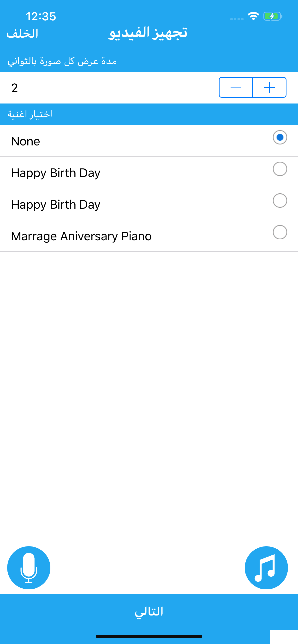The width and height of the screenshot is (298, 644).
Task: Tap the تجهيز الفيديو title
Action: pyautogui.click(x=148, y=33)
